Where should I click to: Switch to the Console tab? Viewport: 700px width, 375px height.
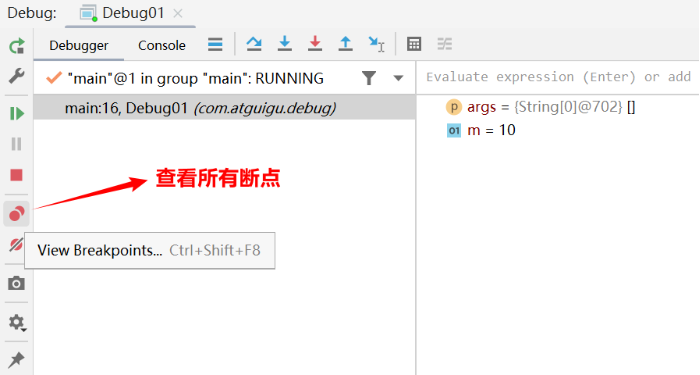[x=162, y=46]
